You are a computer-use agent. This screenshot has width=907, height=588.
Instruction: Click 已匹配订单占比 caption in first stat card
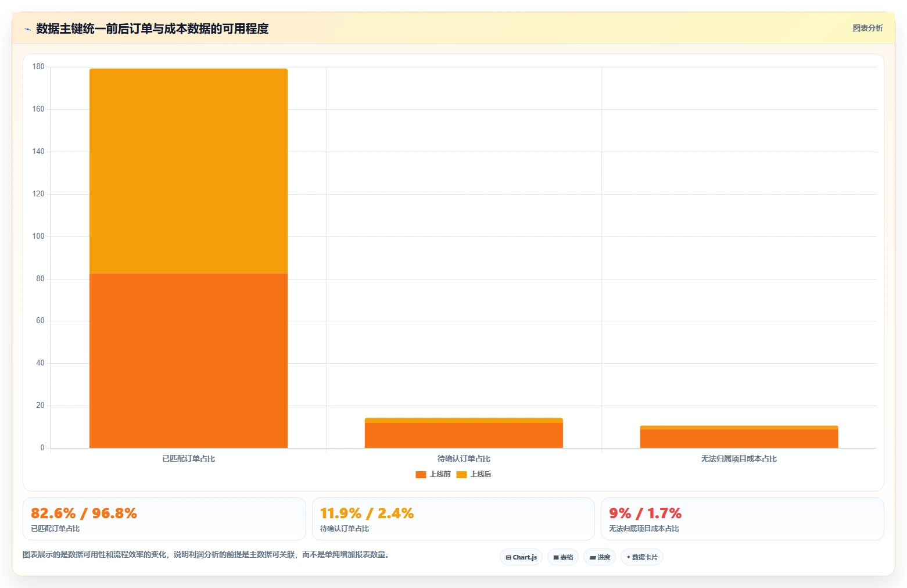(55, 529)
